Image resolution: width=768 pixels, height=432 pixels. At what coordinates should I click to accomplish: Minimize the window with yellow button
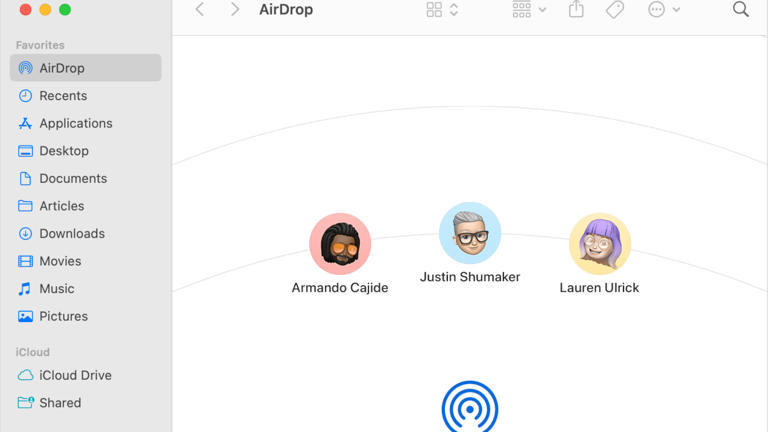[45, 9]
